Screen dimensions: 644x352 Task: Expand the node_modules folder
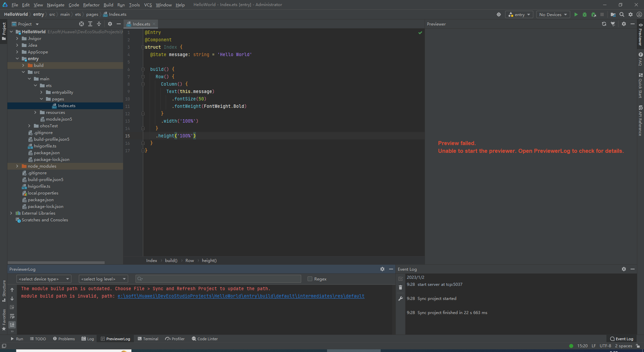17,166
